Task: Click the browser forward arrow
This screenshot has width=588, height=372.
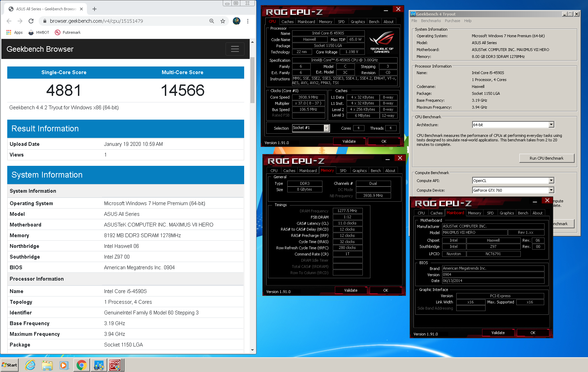Action: pyautogui.click(x=20, y=21)
